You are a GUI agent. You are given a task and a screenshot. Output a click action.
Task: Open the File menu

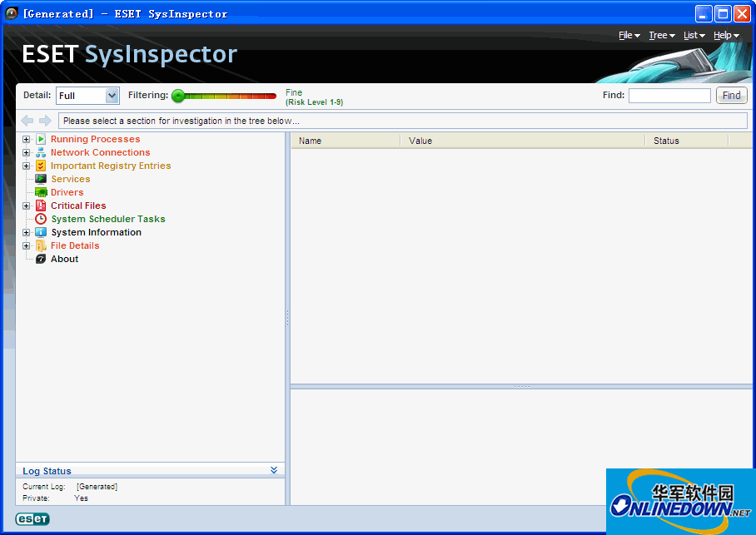tap(629, 35)
